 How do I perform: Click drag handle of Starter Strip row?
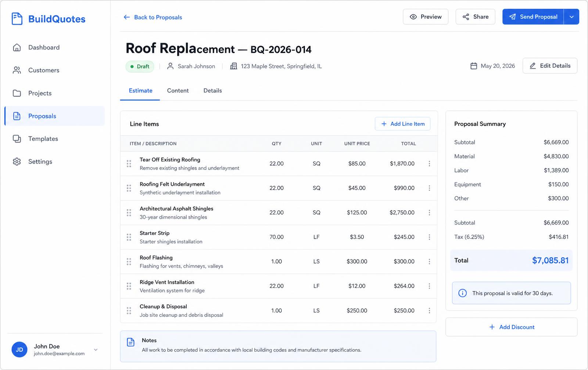[129, 237]
